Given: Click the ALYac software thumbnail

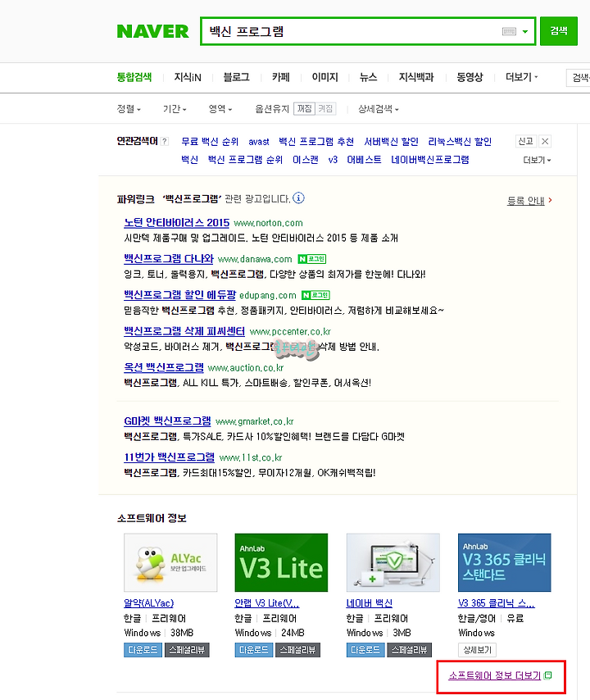Looking at the screenshot, I should point(170,562).
